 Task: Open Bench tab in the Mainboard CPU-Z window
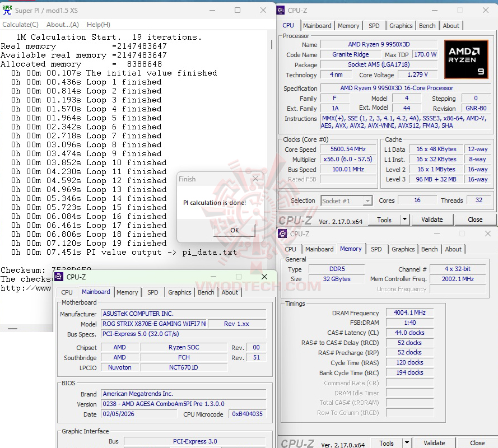[206, 292]
